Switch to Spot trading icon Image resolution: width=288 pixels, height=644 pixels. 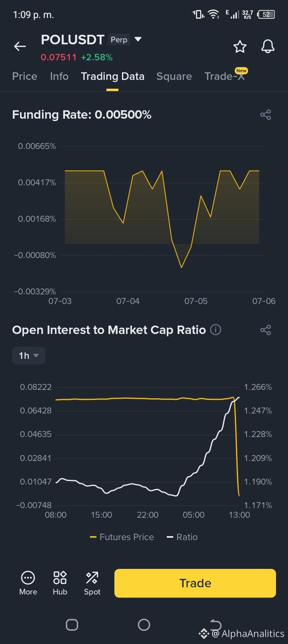[x=92, y=583]
